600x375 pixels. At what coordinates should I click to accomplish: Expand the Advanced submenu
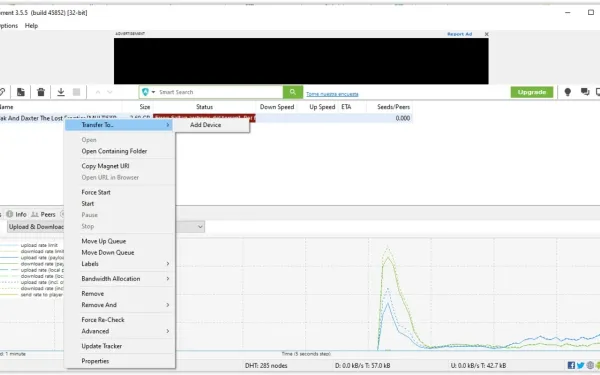pos(120,331)
